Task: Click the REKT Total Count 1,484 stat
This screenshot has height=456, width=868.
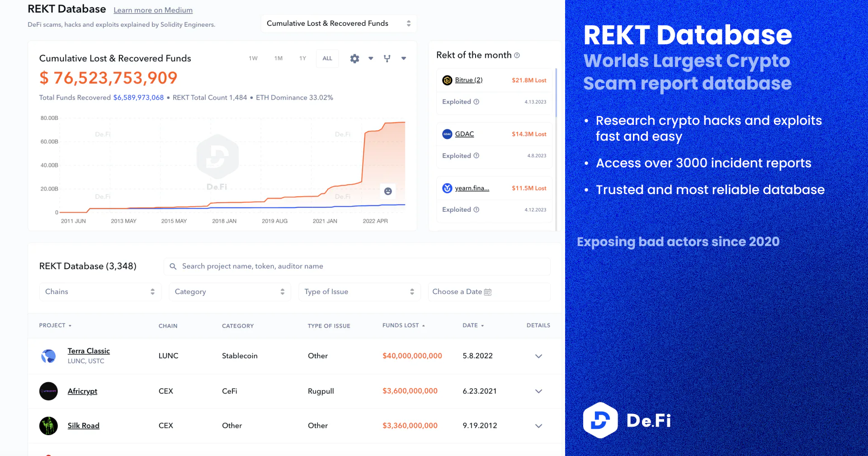Action: tap(210, 98)
